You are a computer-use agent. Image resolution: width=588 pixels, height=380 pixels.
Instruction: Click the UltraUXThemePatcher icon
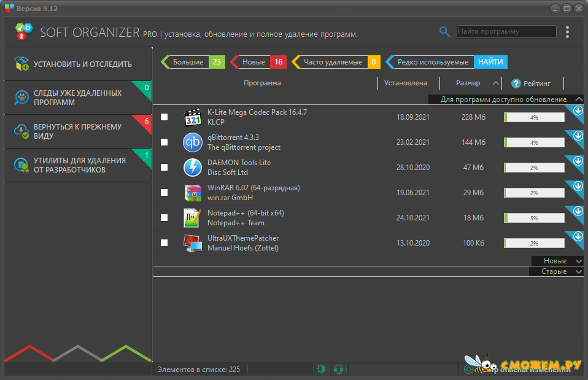pyautogui.click(x=193, y=242)
